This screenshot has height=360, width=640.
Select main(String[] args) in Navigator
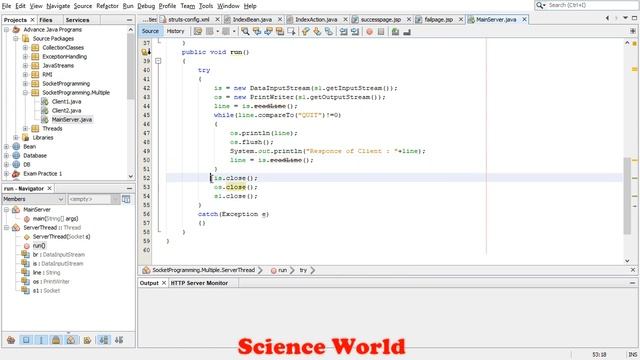click(55, 218)
